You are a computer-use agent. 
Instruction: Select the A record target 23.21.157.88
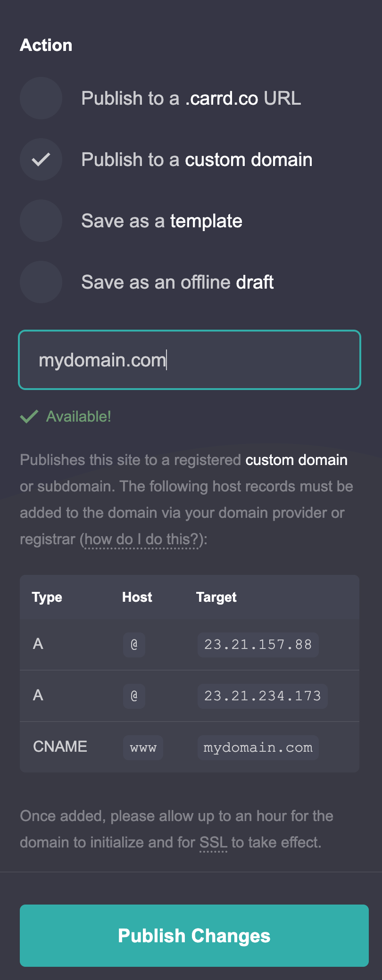(x=257, y=645)
